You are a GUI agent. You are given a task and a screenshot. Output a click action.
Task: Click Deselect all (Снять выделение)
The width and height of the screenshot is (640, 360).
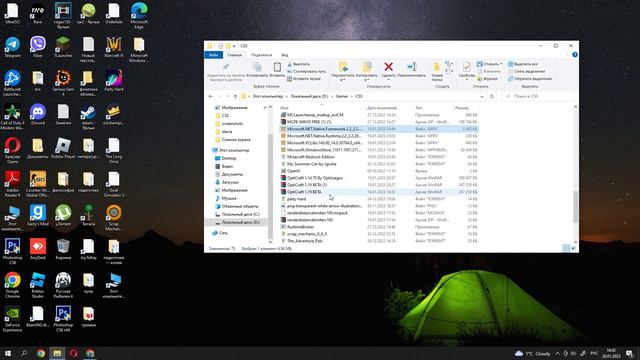coord(527,71)
